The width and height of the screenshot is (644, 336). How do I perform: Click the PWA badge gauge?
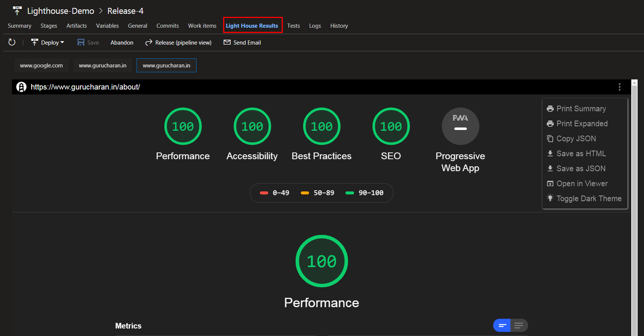click(x=461, y=126)
